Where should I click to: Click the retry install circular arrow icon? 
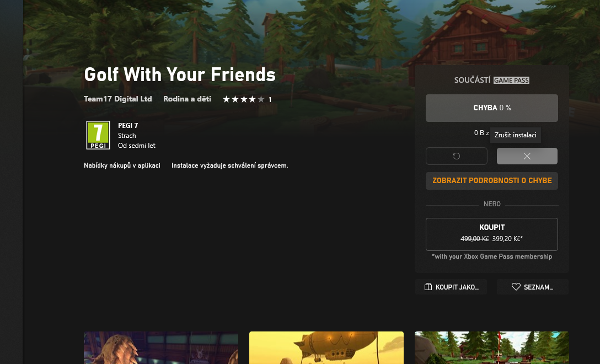tap(457, 156)
